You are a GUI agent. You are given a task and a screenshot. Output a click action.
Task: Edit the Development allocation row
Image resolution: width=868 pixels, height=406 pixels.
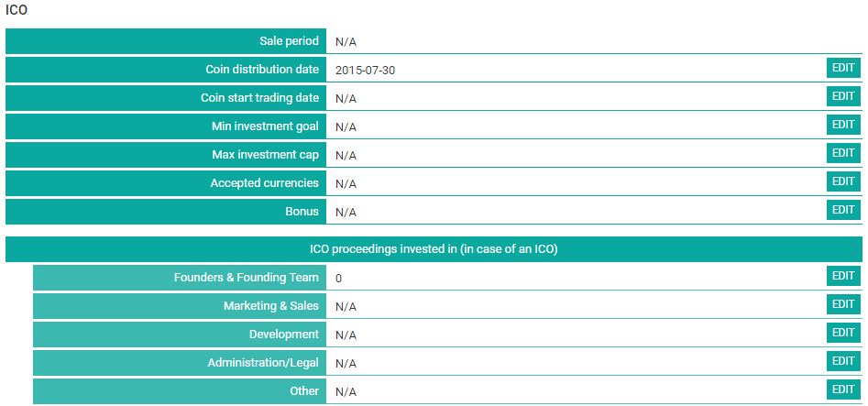point(843,333)
